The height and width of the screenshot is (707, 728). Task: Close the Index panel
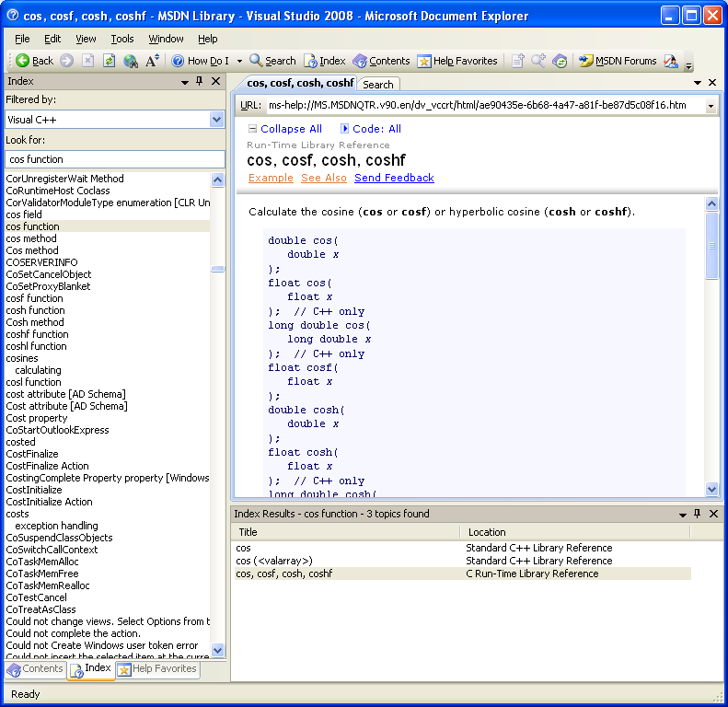click(216, 81)
